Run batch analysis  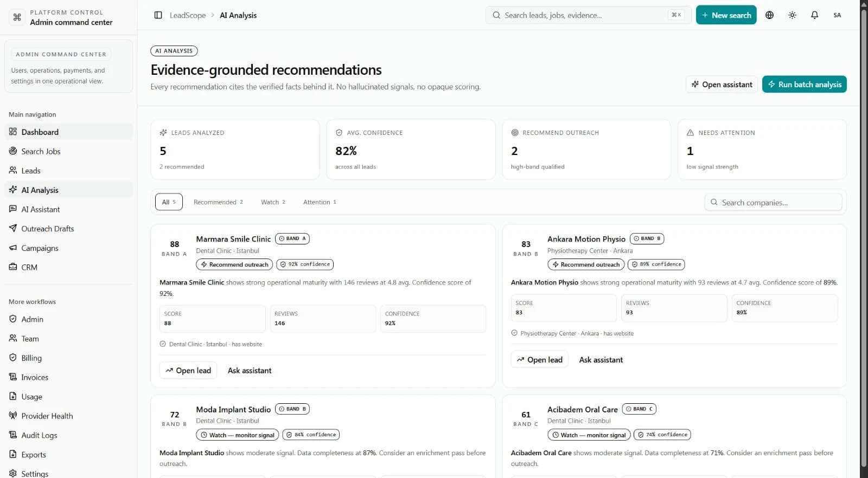804,85
